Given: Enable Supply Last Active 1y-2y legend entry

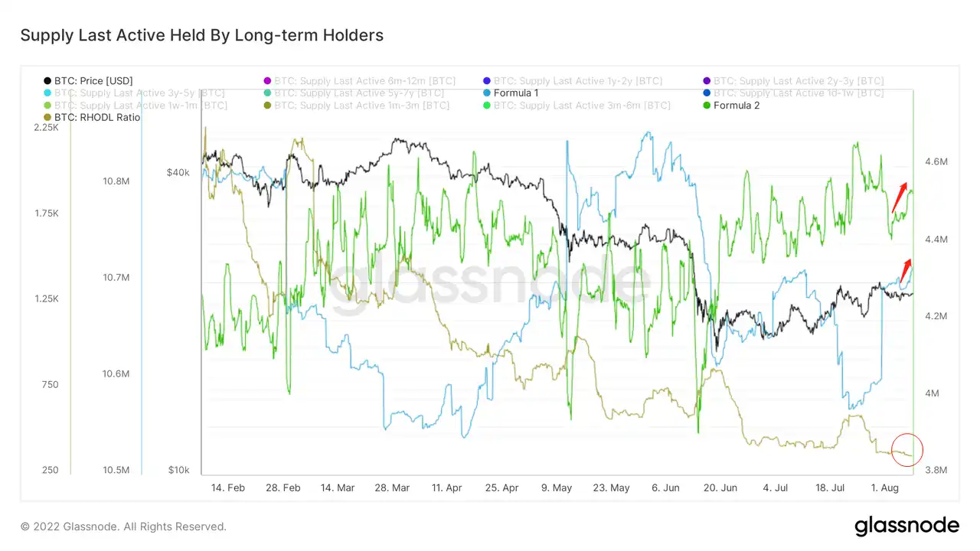Looking at the screenshot, I should click(573, 80).
